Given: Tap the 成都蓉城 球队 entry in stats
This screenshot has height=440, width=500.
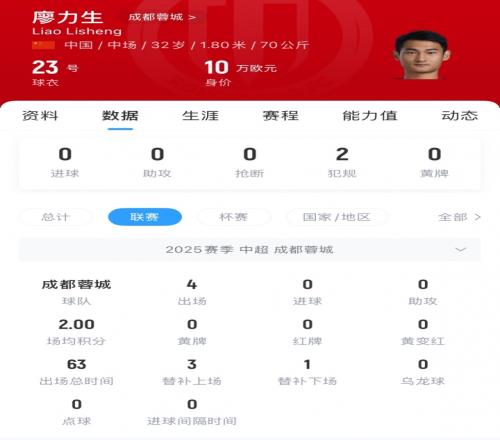Looking at the screenshot, I should [76, 292].
